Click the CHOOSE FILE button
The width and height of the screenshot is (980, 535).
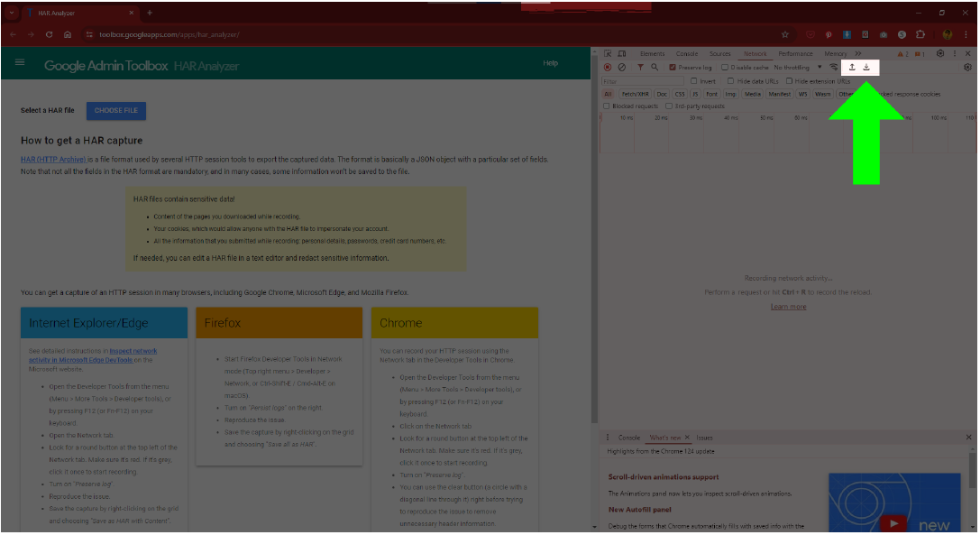[116, 111]
